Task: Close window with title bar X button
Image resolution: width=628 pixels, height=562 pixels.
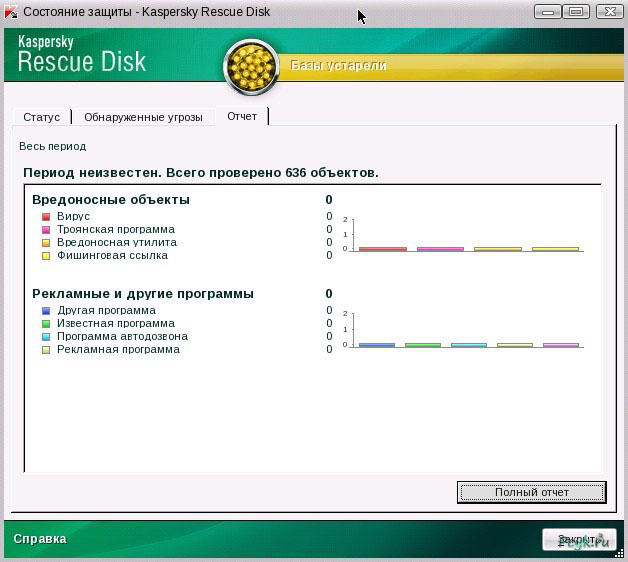Action: (610, 12)
